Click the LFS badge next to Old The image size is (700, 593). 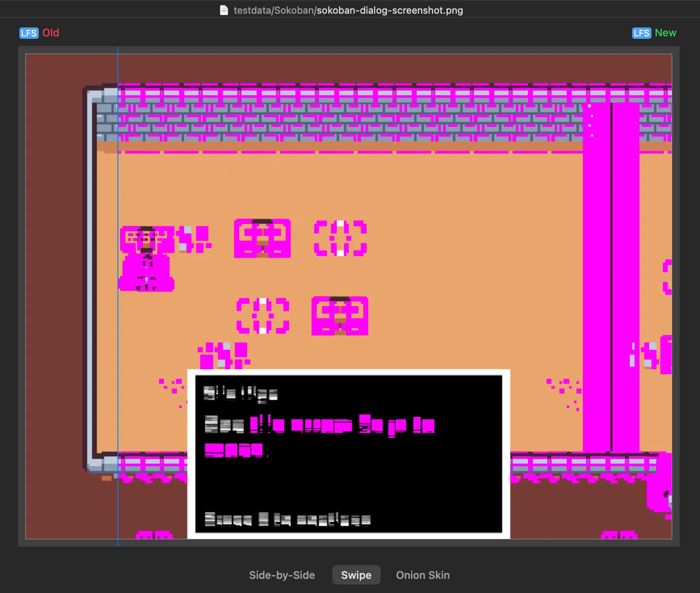pyautogui.click(x=29, y=33)
